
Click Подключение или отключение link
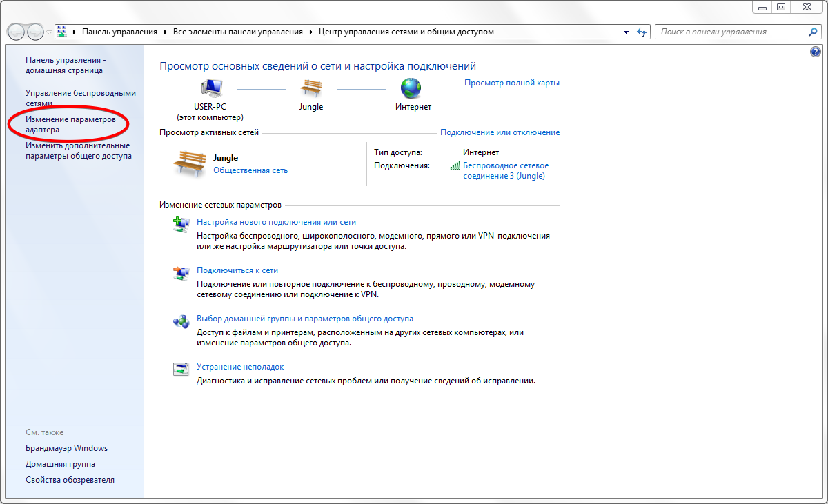tap(500, 132)
